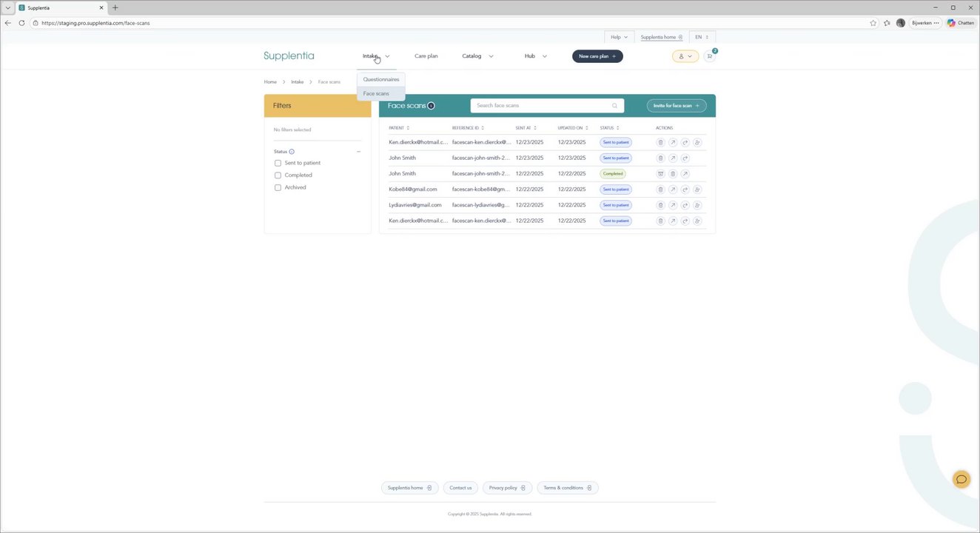Expand the Hub dropdown
Screen dimensions: 980x533
(x=536, y=56)
